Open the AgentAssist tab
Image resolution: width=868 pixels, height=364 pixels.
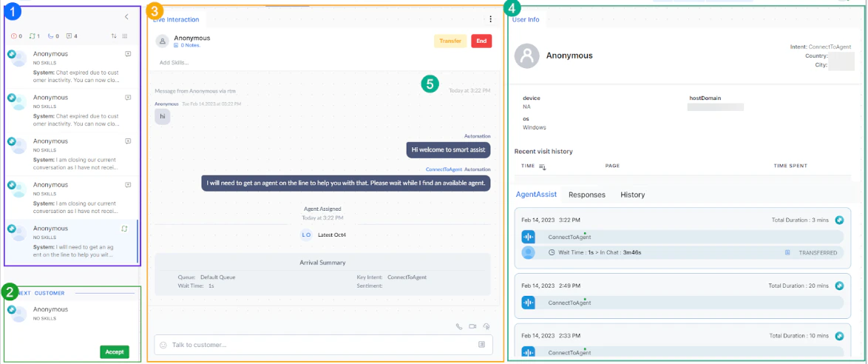click(x=536, y=195)
